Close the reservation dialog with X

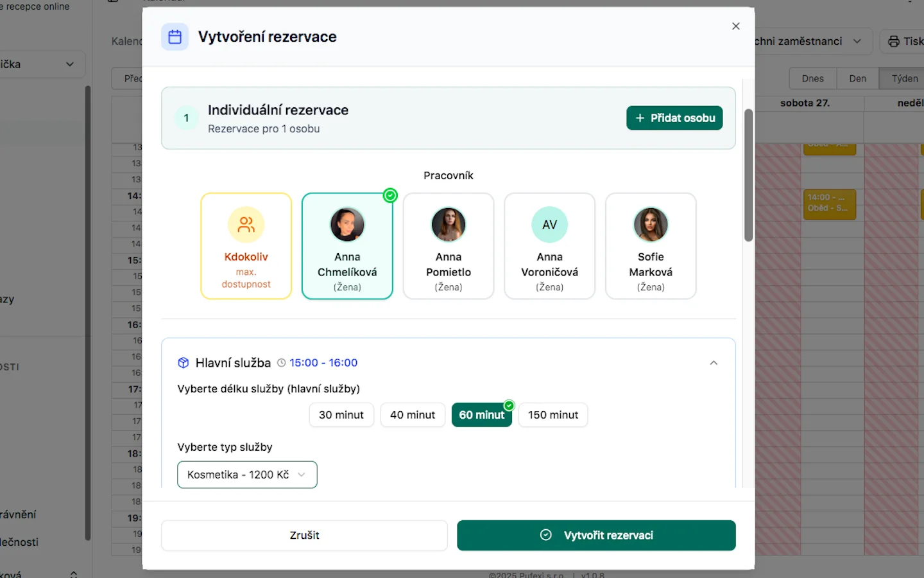coord(735,26)
